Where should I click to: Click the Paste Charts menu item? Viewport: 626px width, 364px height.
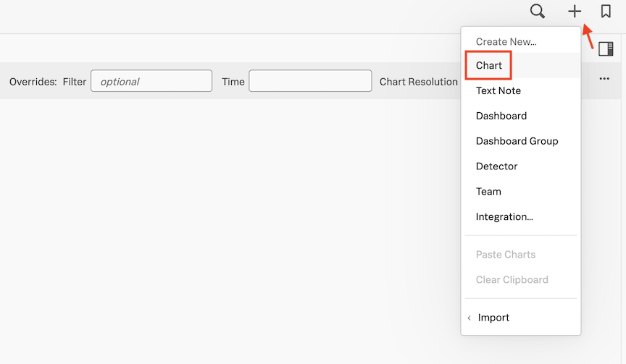click(x=506, y=255)
